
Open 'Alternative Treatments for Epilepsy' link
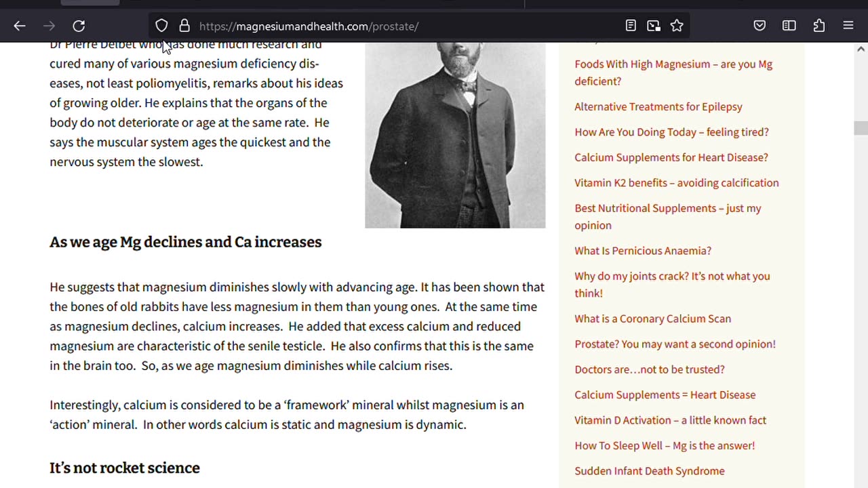pyautogui.click(x=658, y=106)
